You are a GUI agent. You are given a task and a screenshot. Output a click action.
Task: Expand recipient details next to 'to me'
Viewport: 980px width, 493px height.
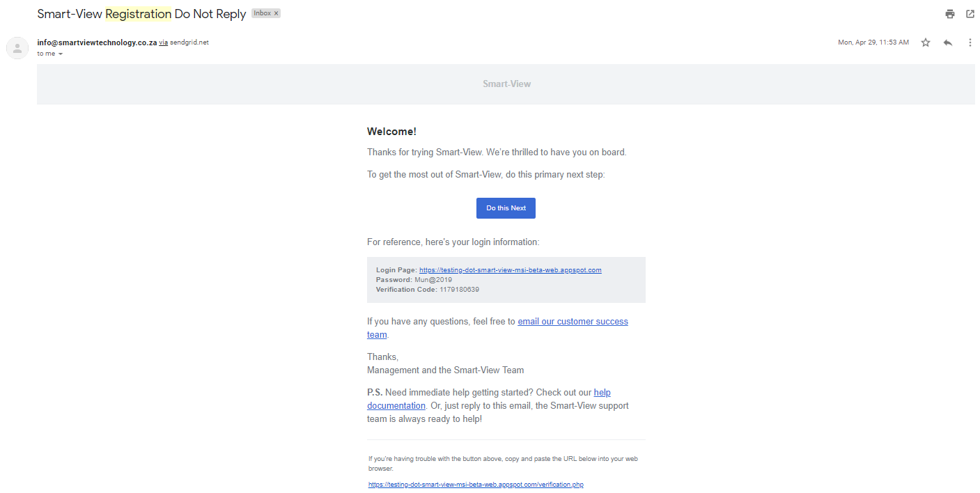(x=61, y=54)
